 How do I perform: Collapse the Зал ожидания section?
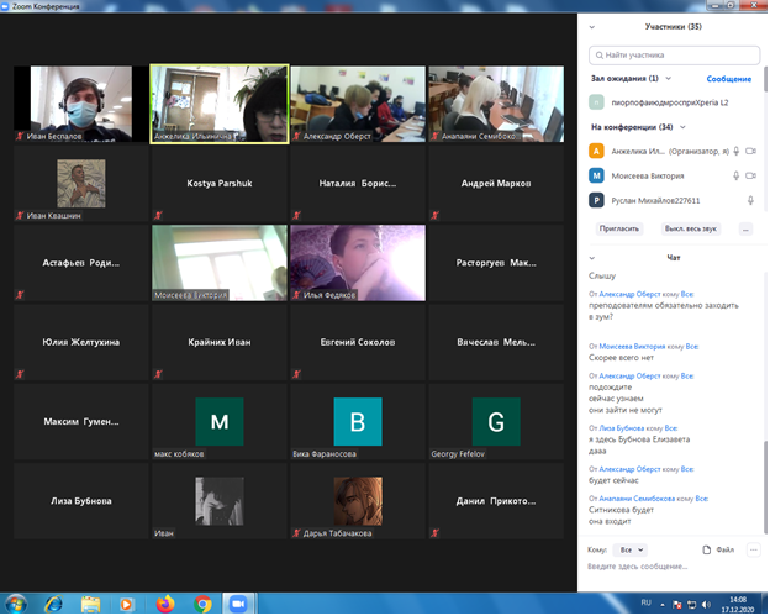(x=667, y=78)
